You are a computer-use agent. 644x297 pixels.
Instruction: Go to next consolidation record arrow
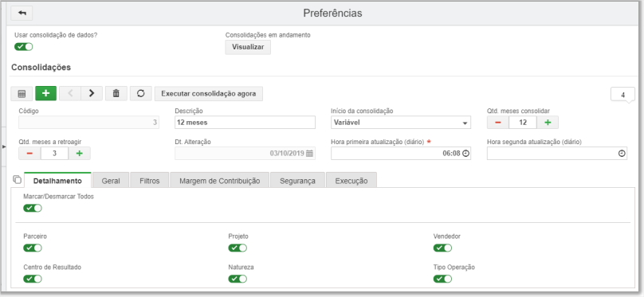[x=92, y=93]
